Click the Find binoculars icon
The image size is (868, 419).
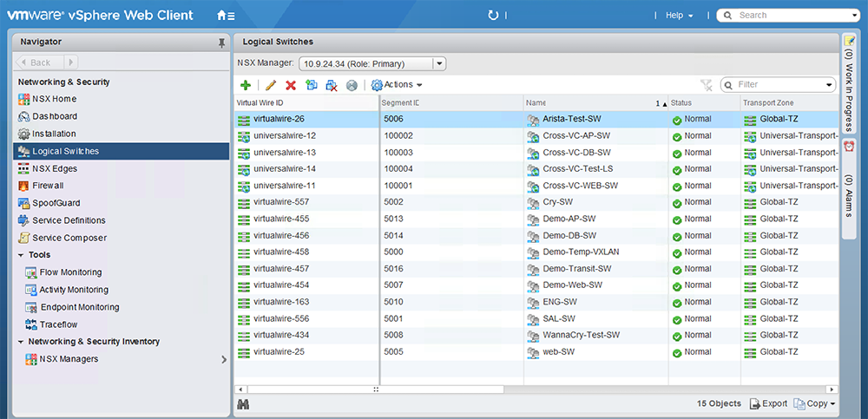pyautogui.click(x=243, y=404)
